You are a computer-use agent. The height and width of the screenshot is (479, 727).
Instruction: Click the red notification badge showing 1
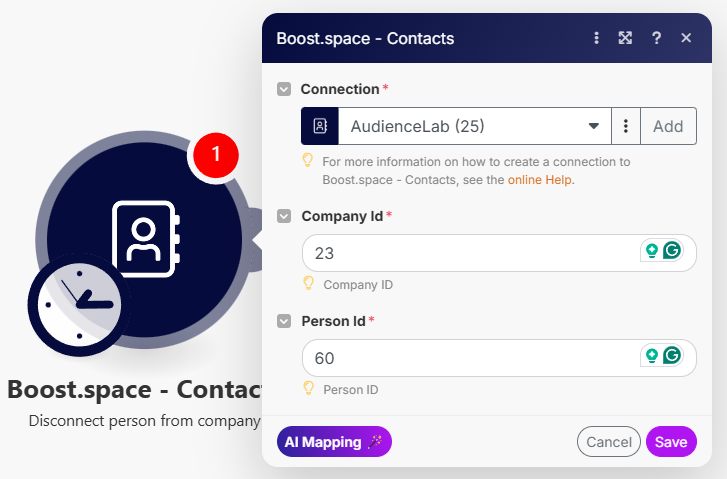tap(215, 157)
